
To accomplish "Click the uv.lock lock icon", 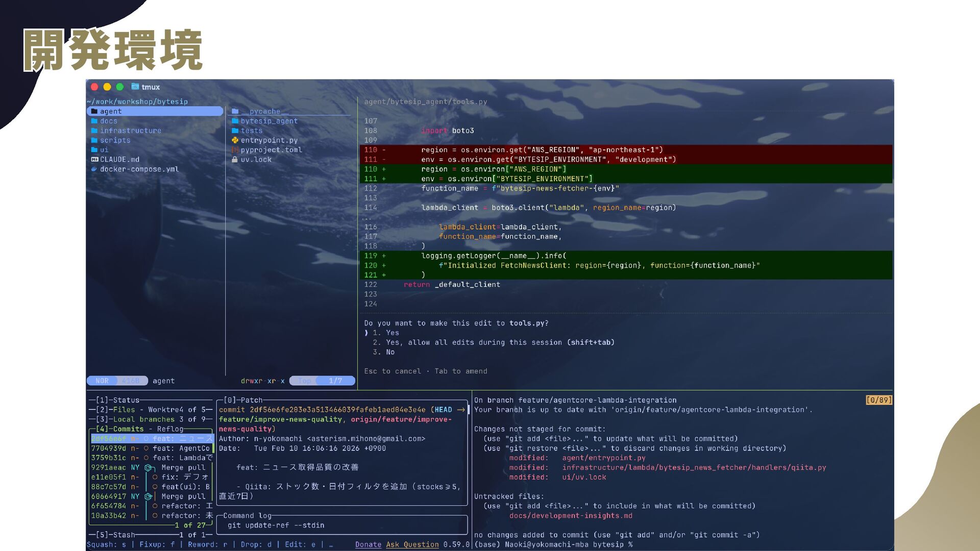I will click(x=235, y=160).
